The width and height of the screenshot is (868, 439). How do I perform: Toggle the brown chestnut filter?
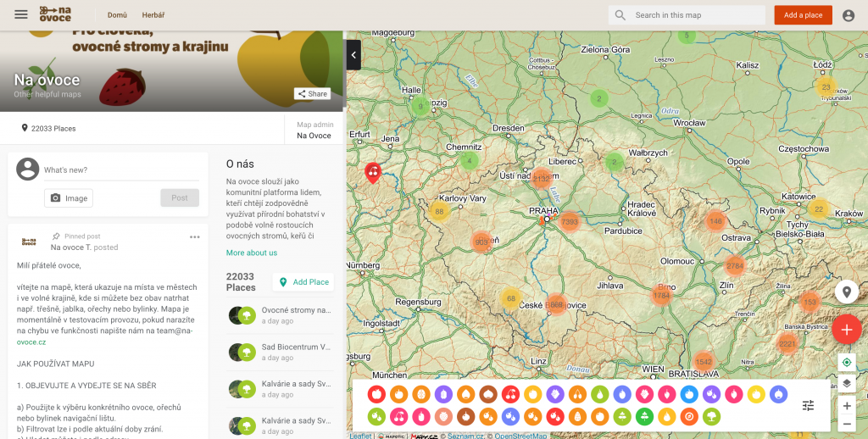pos(488,394)
